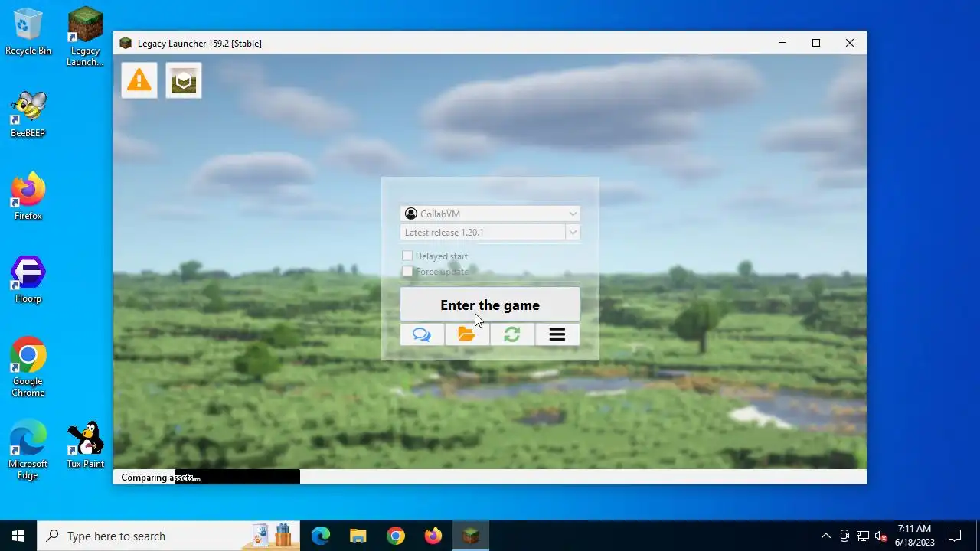This screenshot has width=980, height=551.
Task: Click the Type here to search box
Action: pos(168,536)
